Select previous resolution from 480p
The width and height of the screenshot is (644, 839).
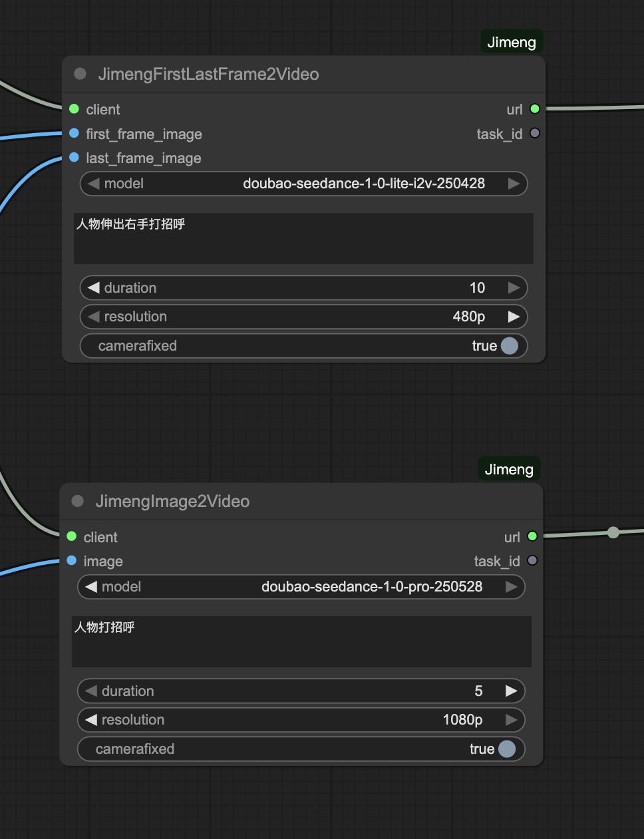pyautogui.click(x=93, y=317)
